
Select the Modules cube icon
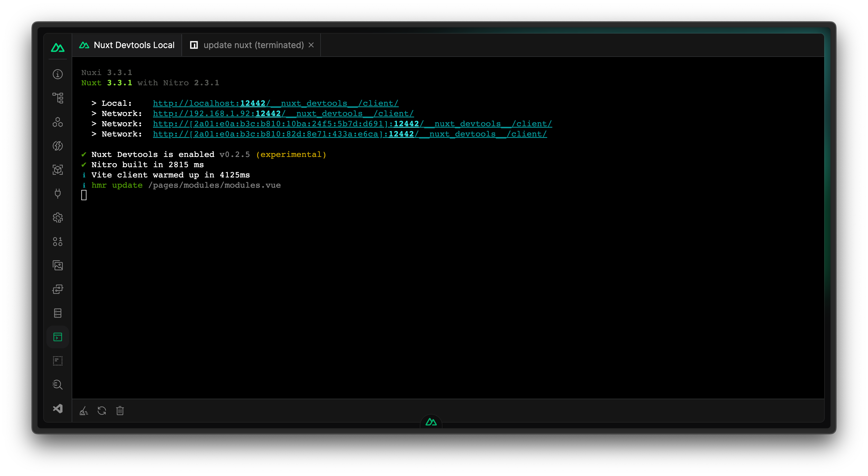[x=58, y=170]
